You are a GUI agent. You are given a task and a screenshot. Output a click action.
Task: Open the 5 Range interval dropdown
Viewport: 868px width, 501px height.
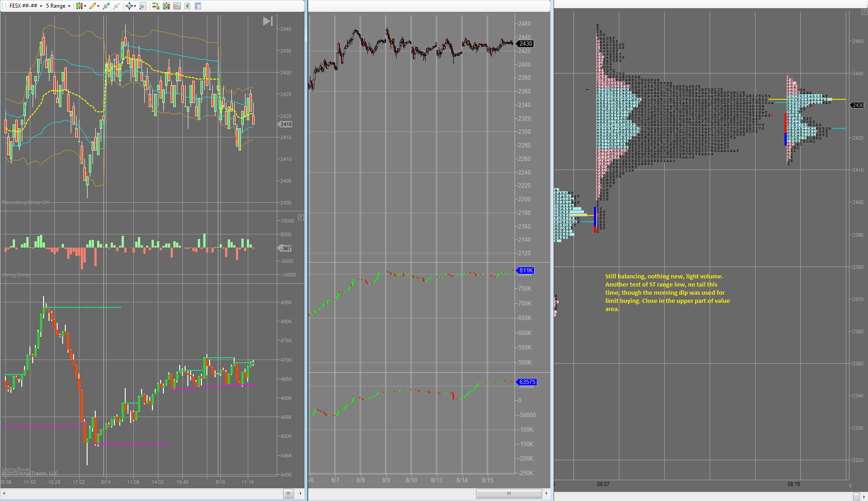[58, 6]
